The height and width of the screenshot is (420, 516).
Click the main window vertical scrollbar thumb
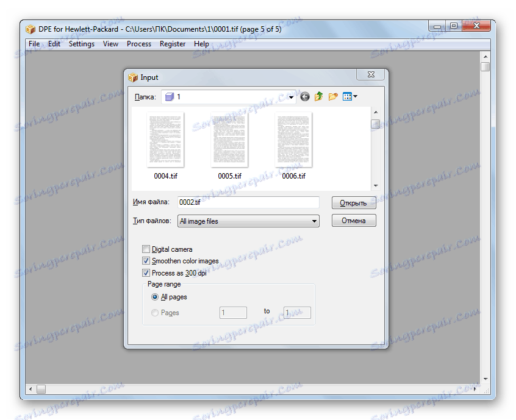[486, 66]
